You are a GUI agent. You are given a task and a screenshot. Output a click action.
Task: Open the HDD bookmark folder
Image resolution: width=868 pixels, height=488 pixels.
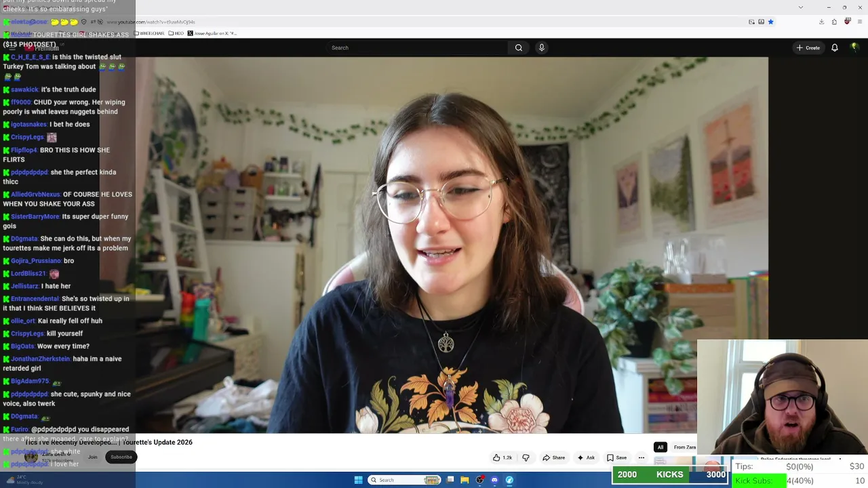(176, 33)
